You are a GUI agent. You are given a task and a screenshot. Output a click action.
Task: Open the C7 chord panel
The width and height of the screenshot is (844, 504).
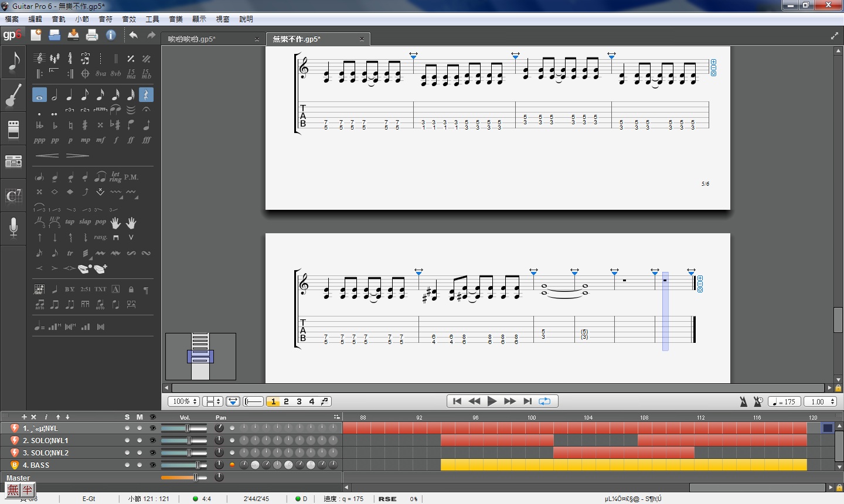13,195
